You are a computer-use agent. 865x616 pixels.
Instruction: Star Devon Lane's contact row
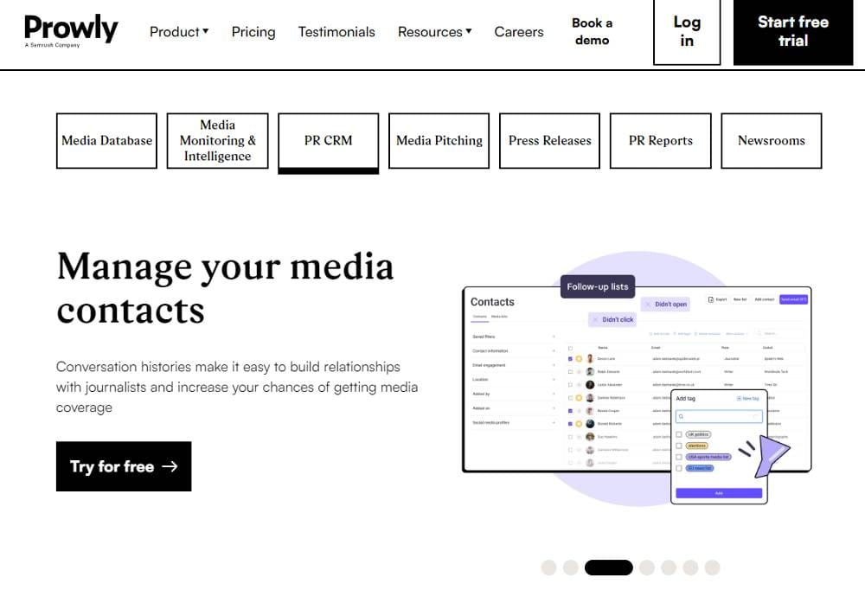[579, 358]
